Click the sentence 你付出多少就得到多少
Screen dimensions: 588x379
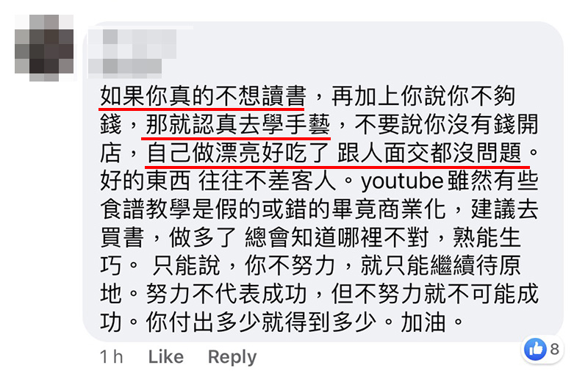click(x=261, y=322)
